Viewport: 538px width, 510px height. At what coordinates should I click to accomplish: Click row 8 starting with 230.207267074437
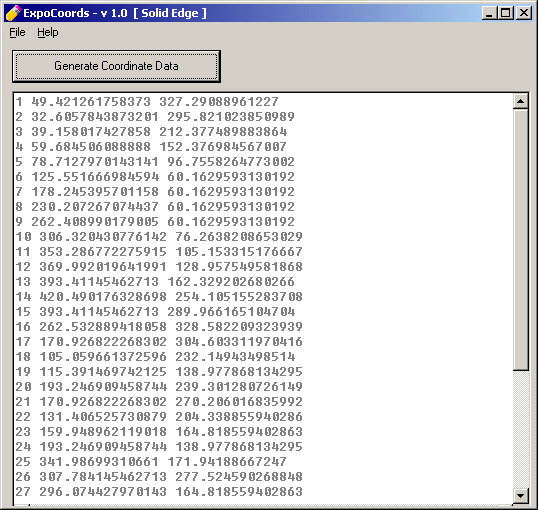tap(155, 207)
